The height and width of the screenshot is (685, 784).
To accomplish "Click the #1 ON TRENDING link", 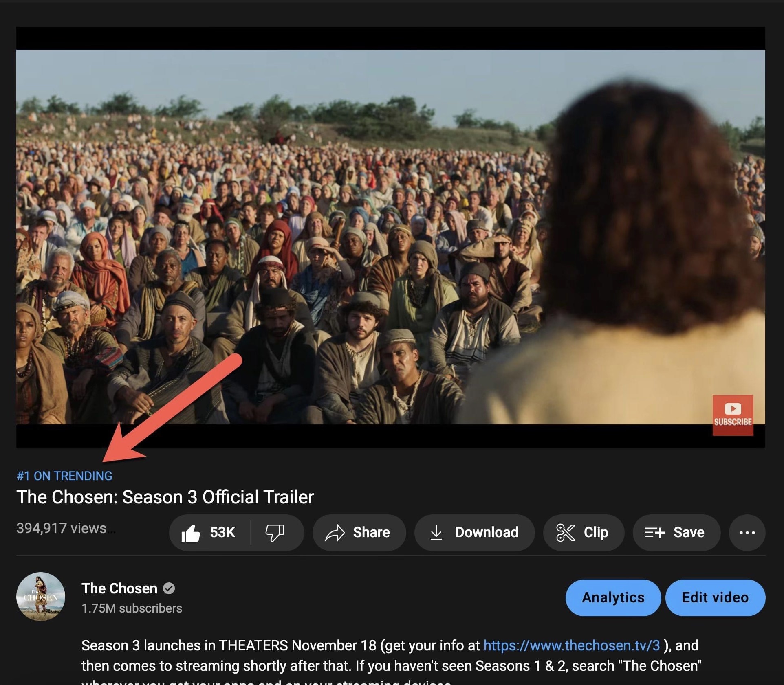I will (x=64, y=476).
